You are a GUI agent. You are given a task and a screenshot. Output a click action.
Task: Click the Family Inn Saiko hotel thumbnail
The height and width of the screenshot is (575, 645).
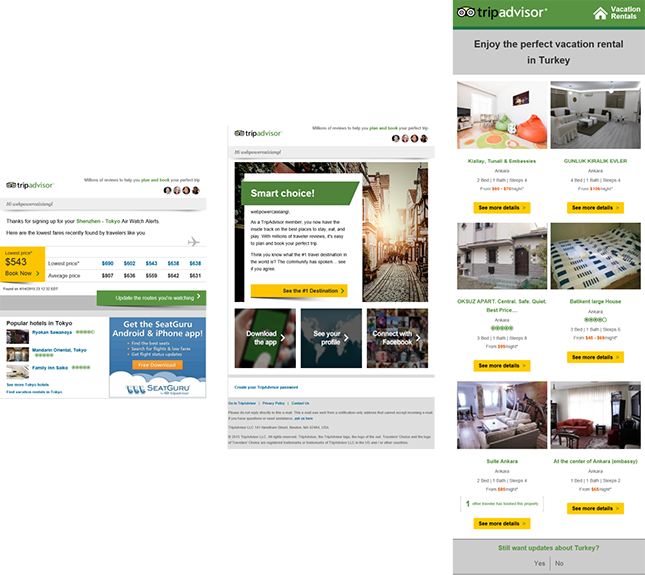18,372
